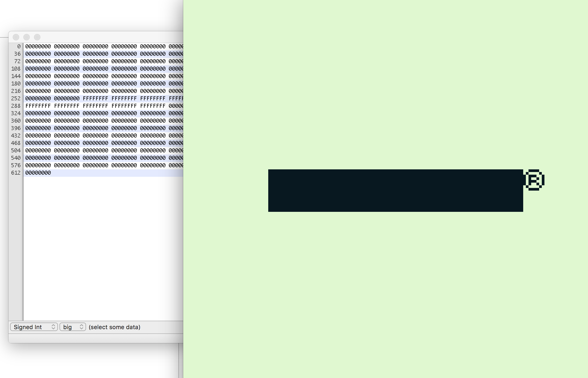The width and height of the screenshot is (588, 378).
Task: Open the Signed Int type dropdown
Action: (x=34, y=327)
